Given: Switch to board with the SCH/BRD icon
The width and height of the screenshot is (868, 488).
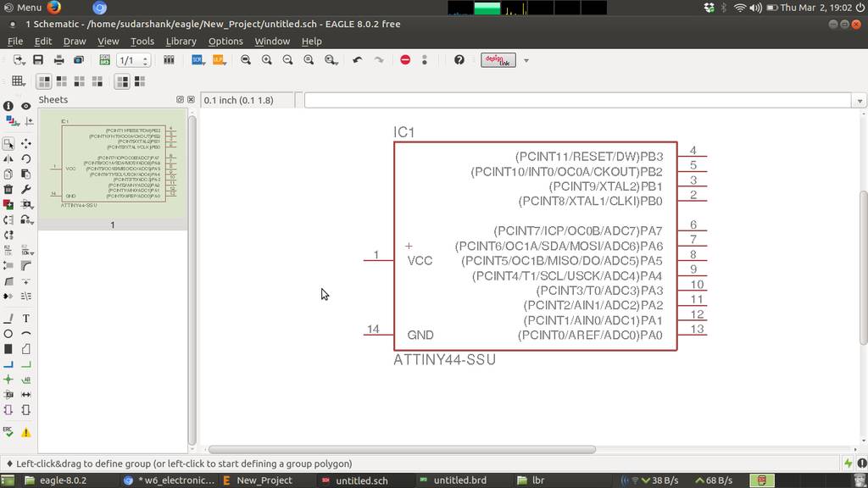Looking at the screenshot, I should (104, 60).
